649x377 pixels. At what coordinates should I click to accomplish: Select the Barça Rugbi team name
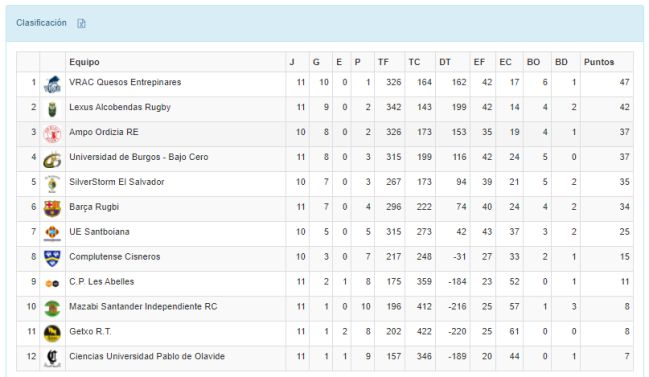(94, 207)
